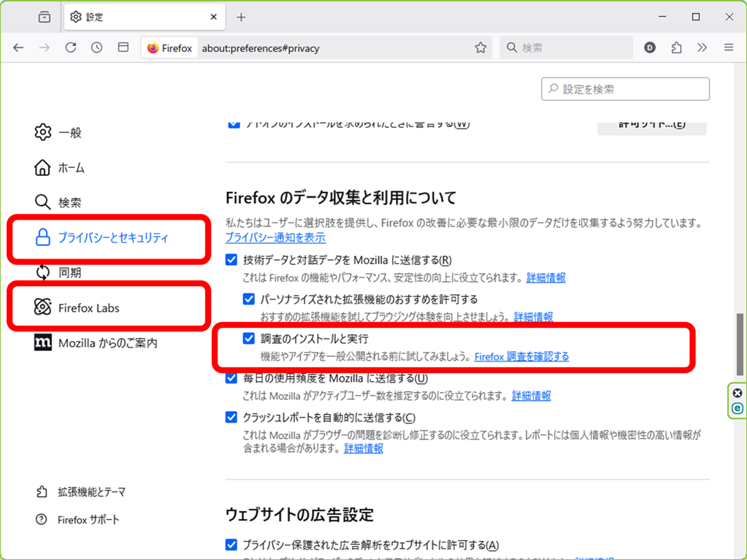This screenshot has height=560, width=747.
Task: Bookmark this page with the star
Action: (x=480, y=47)
